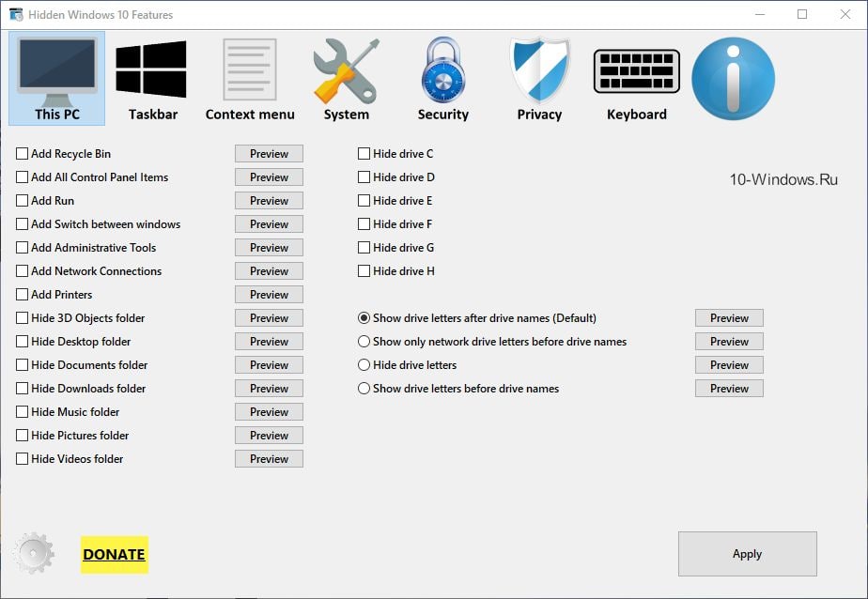Select Show only network drive letters option
The width and height of the screenshot is (868, 599).
[364, 342]
